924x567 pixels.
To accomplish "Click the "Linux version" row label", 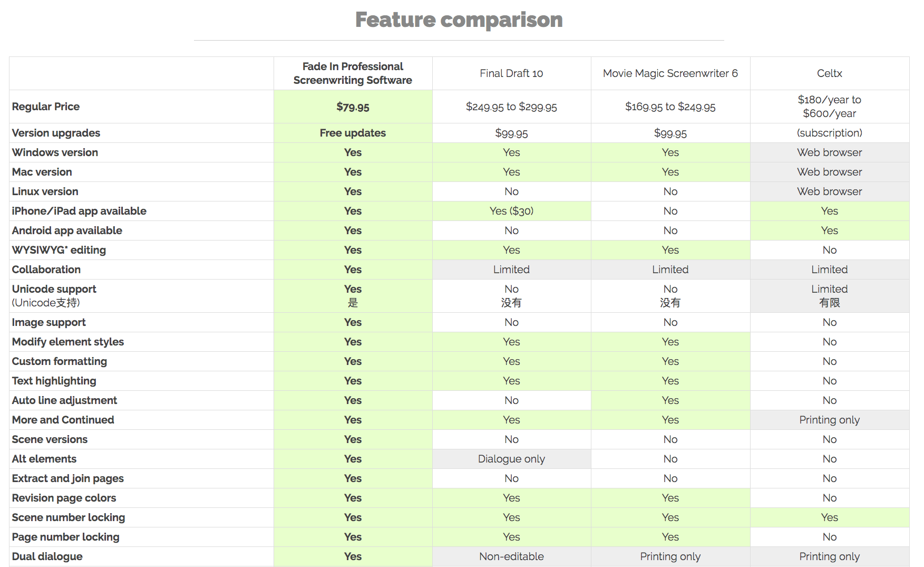I will 45,191.
